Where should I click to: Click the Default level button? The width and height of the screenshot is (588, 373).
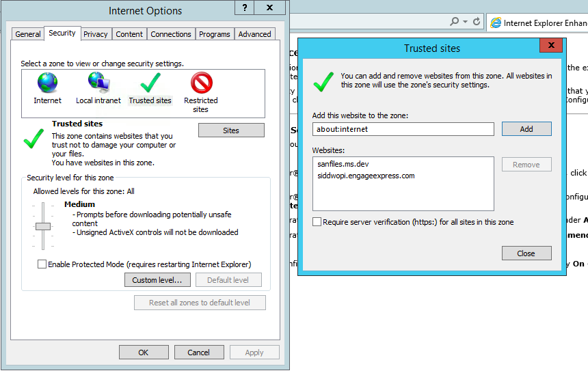228,280
